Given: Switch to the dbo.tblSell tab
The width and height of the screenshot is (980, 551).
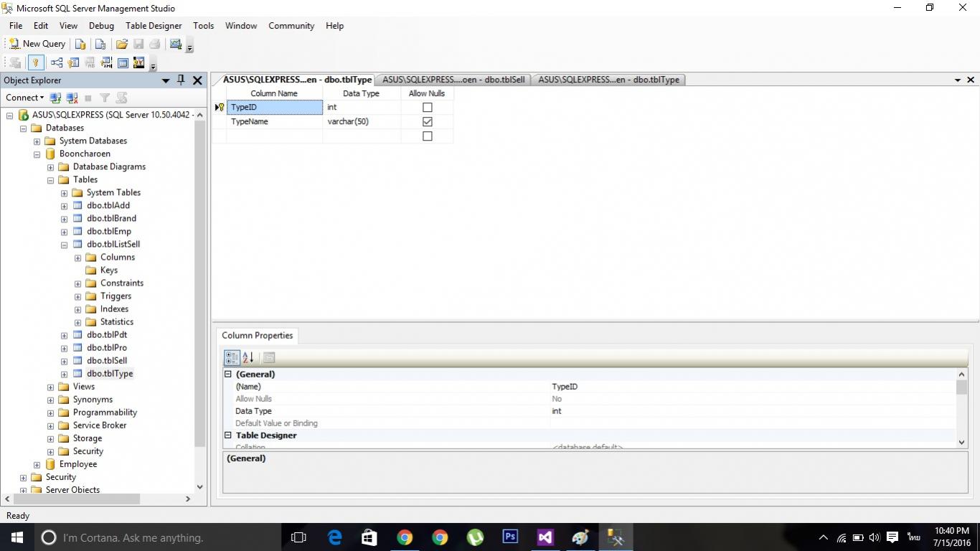Looking at the screenshot, I should tap(453, 80).
